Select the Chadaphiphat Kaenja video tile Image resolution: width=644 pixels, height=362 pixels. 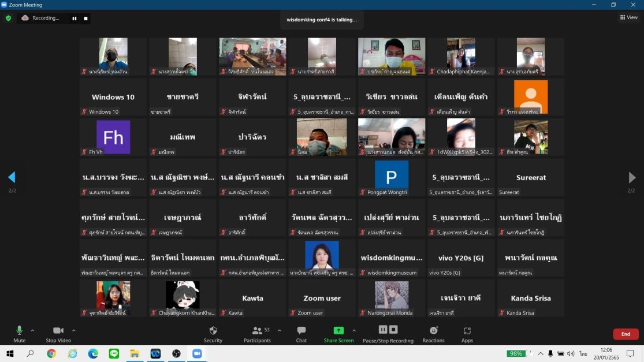pyautogui.click(x=461, y=56)
